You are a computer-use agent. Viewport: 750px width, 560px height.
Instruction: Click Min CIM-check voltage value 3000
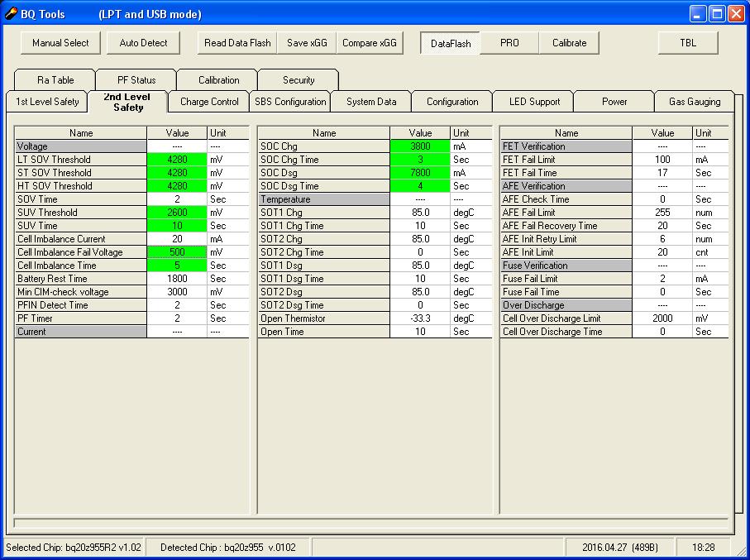click(177, 292)
